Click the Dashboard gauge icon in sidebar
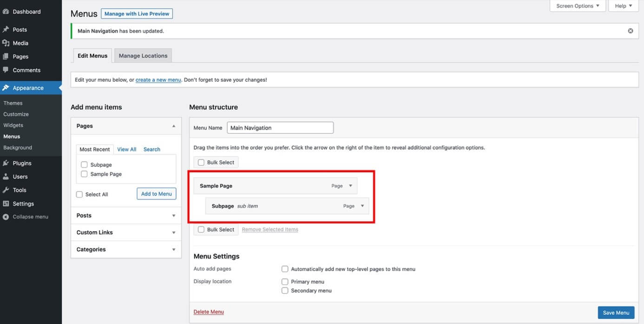The height and width of the screenshot is (324, 644). click(6, 12)
